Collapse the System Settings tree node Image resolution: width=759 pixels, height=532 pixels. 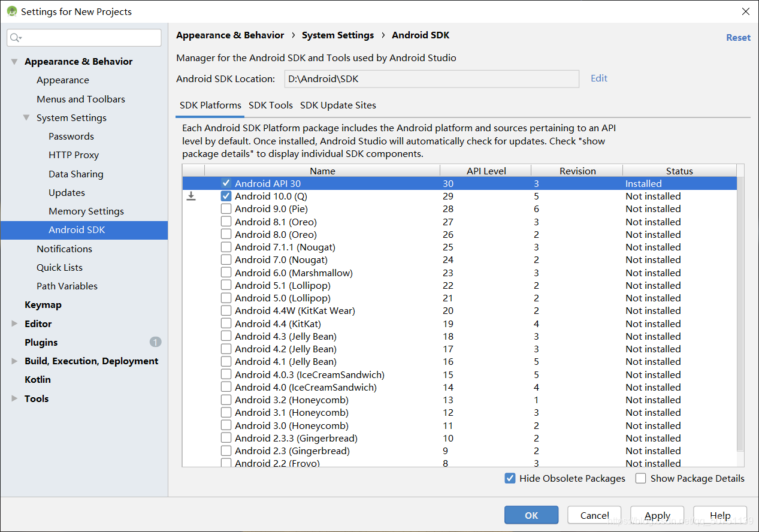coord(26,117)
